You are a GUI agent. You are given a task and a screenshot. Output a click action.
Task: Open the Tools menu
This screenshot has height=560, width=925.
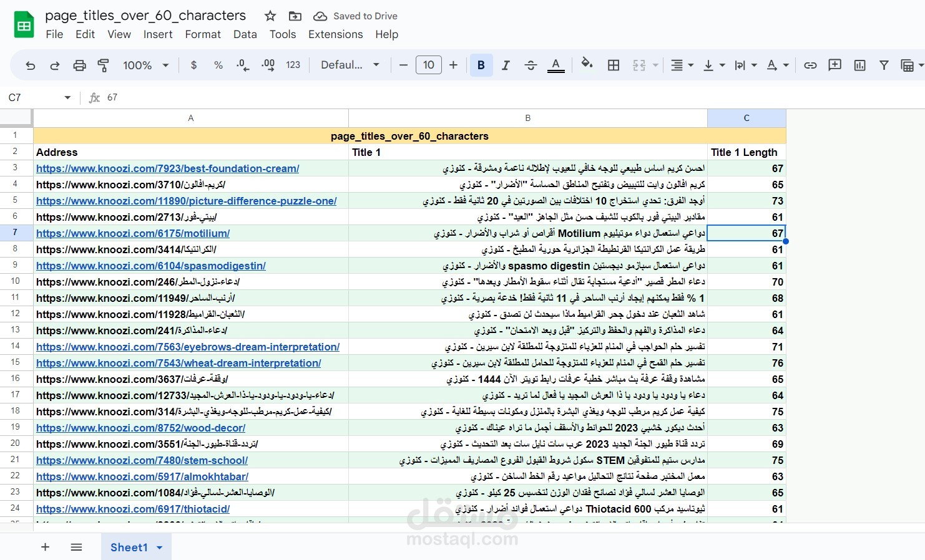pos(283,34)
